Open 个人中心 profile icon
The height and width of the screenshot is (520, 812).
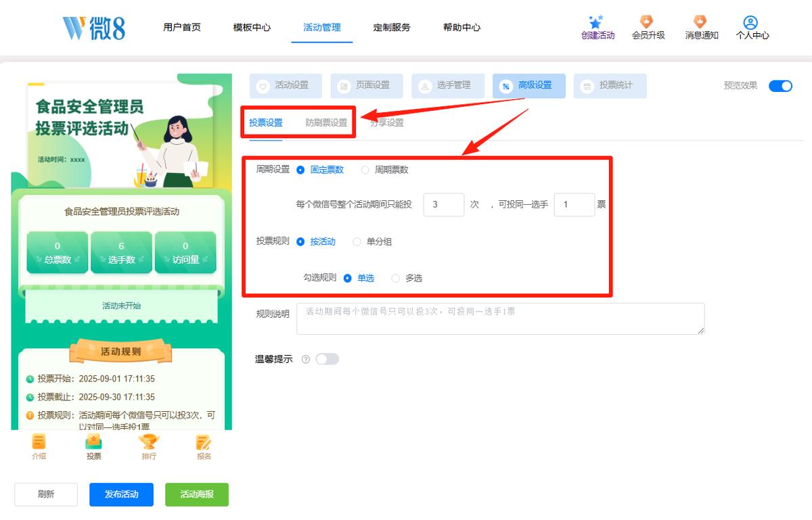750,22
